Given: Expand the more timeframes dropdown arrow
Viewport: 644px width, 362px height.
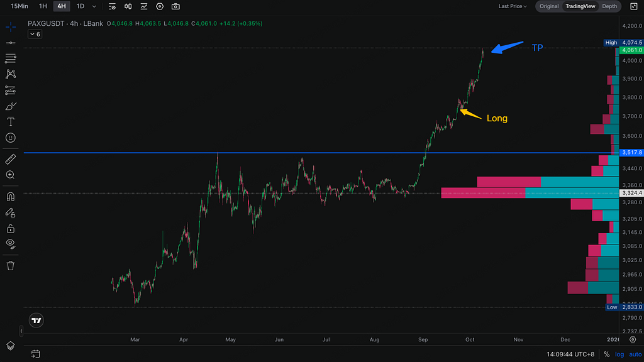Looking at the screenshot, I should (x=94, y=6).
